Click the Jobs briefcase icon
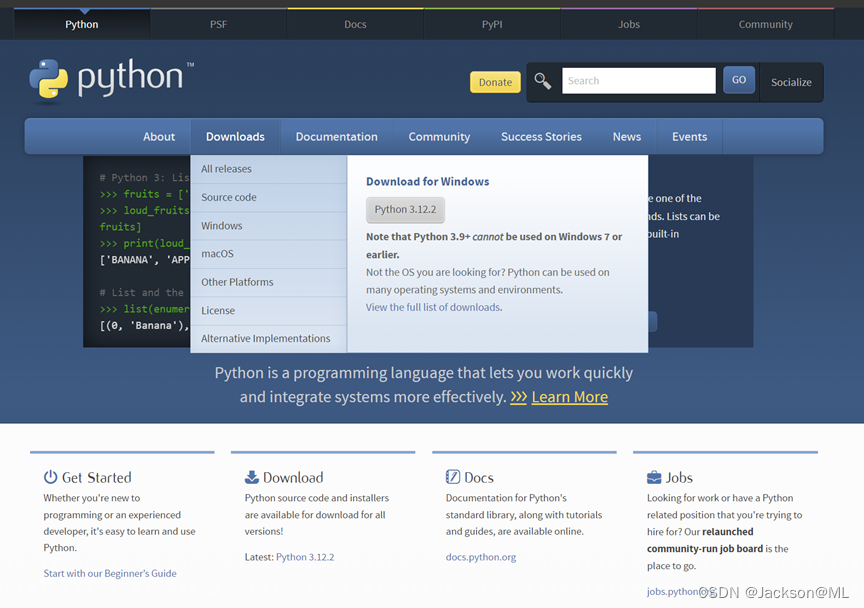Viewport: 864px width, 608px height. [654, 477]
